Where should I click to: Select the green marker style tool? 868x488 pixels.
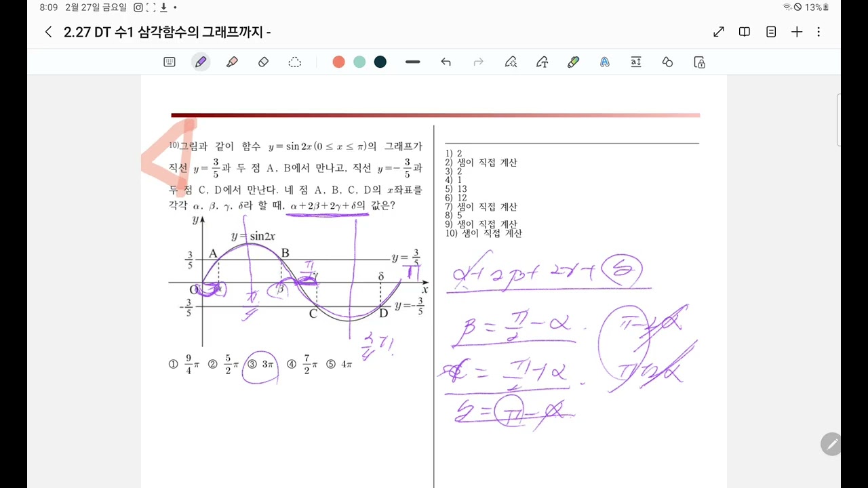573,62
